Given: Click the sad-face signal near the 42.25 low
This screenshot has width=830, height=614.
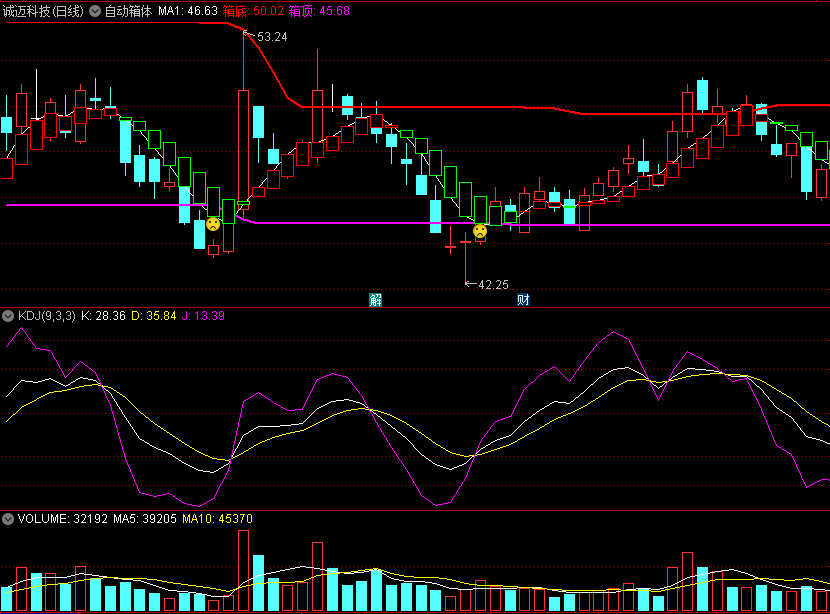Looking at the screenshot, I should point(480,231).
